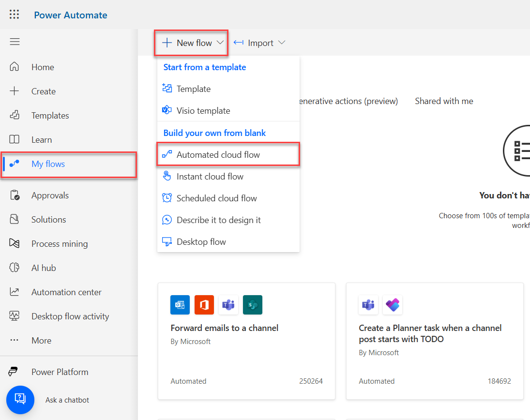Open the Ask a chatbot bubble button
This screenshot has height=420, width=530.
point(20,400)
